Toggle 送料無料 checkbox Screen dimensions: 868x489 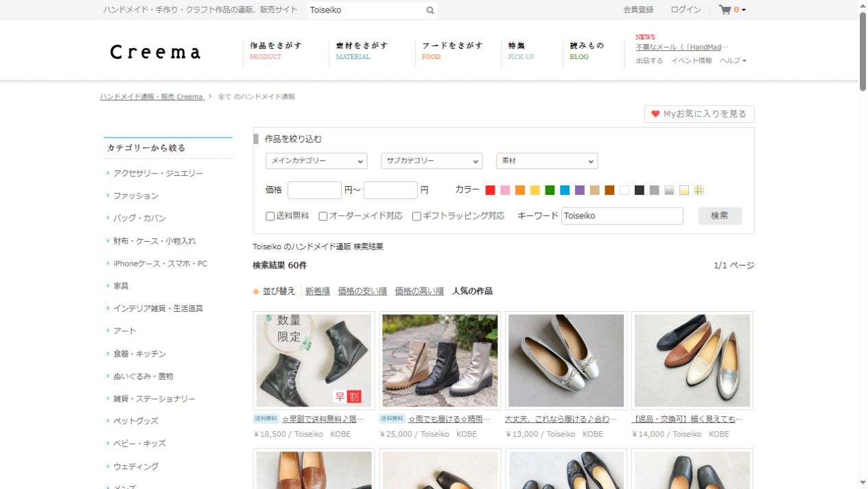(270, 216)
